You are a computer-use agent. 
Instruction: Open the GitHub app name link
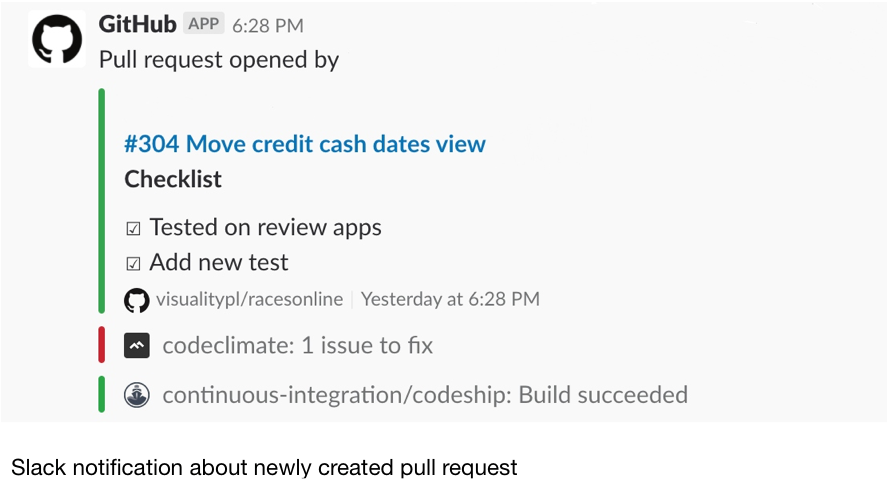click(138, 25)
